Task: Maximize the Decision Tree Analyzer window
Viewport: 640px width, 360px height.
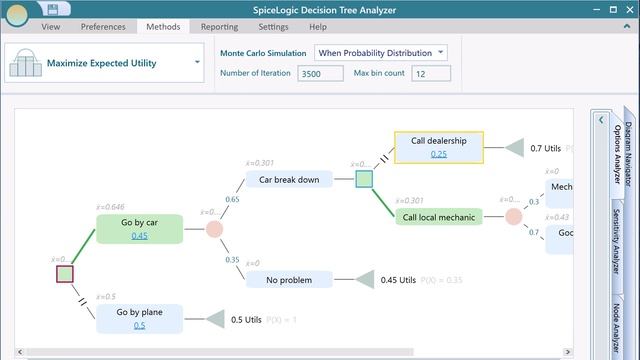Action: [613, 10]
